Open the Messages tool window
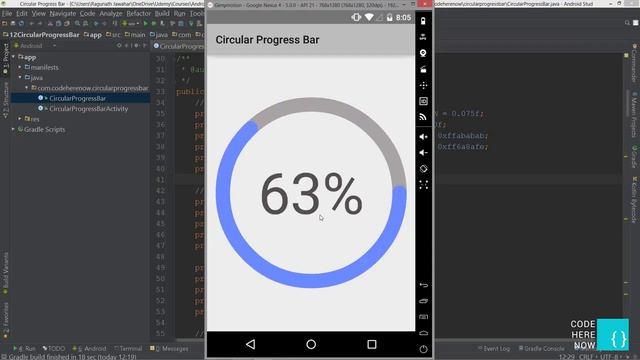The width and height of the screenshot is (640, 360). [x=169, y=349]
